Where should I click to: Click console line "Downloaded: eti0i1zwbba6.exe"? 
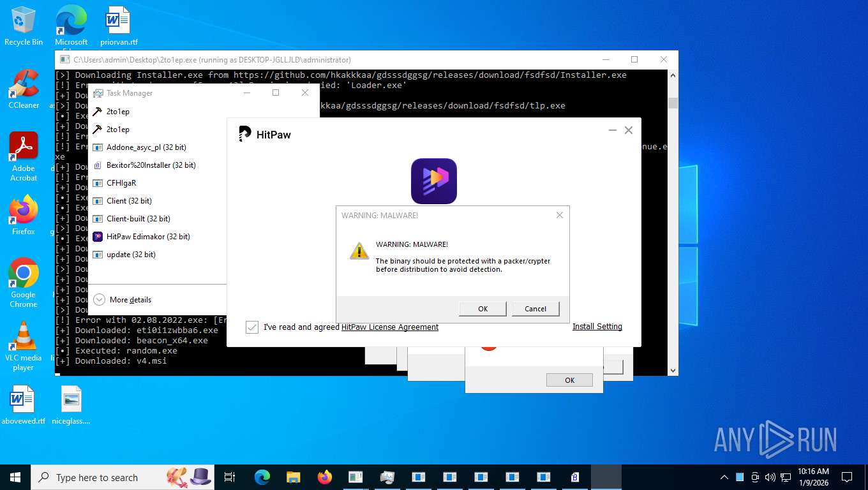pos(137,330)
